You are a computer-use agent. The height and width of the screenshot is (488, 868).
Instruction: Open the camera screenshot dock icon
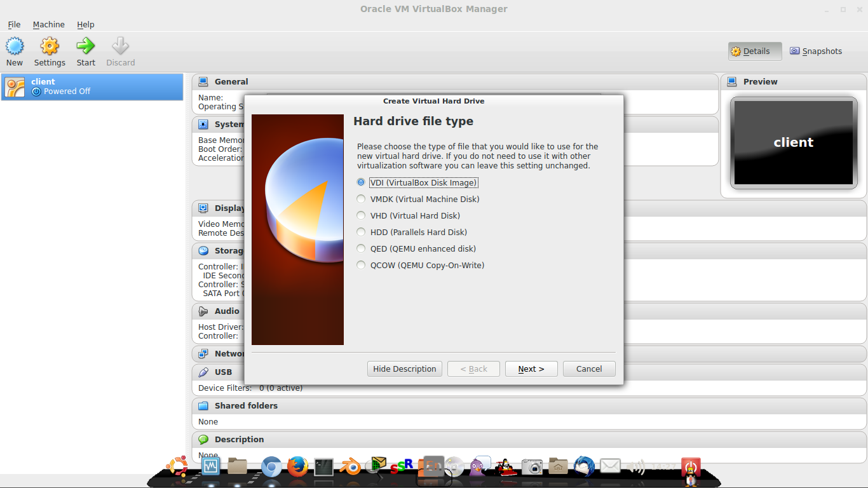pos(532,467)
